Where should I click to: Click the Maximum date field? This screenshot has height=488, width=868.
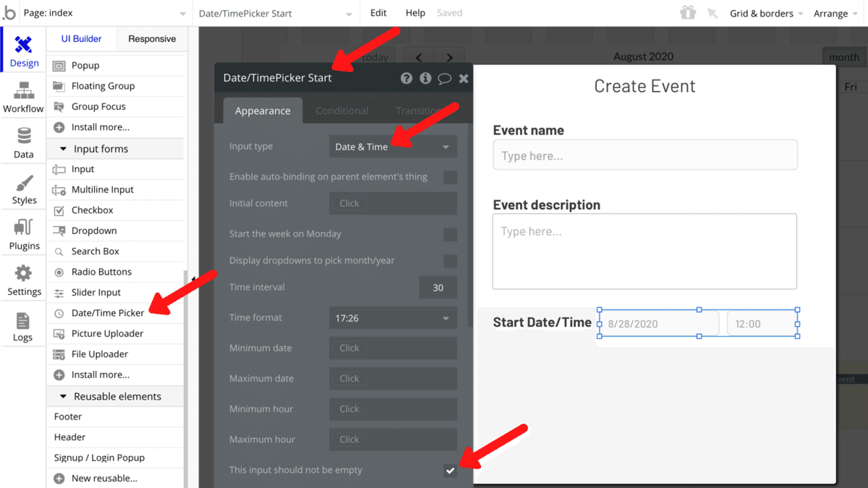tap(393, 379)
